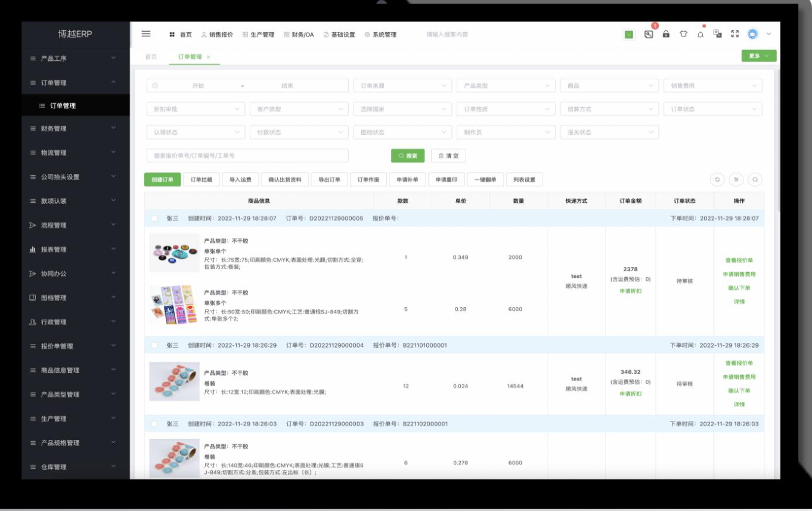This screenshot has width=812, height=511.
Task: Refresh the order list with circular arrows icon
Action: (717, 179)
